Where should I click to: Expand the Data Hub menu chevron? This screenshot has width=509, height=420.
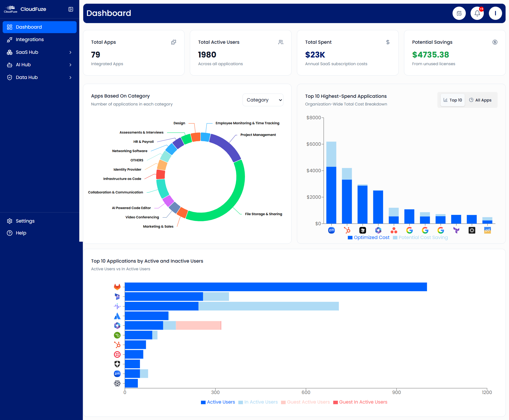[x=70, y=77]
